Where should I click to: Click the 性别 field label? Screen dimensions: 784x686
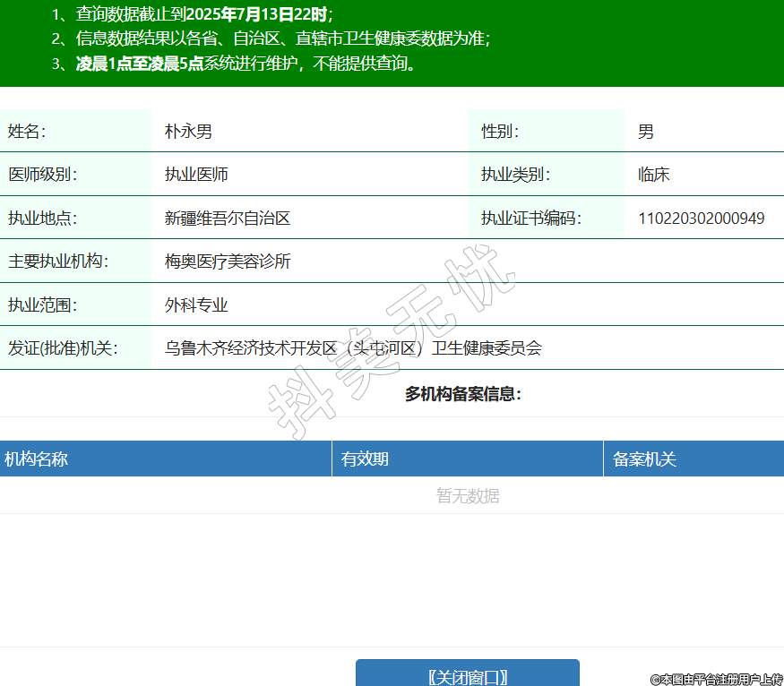click(500, 132)
